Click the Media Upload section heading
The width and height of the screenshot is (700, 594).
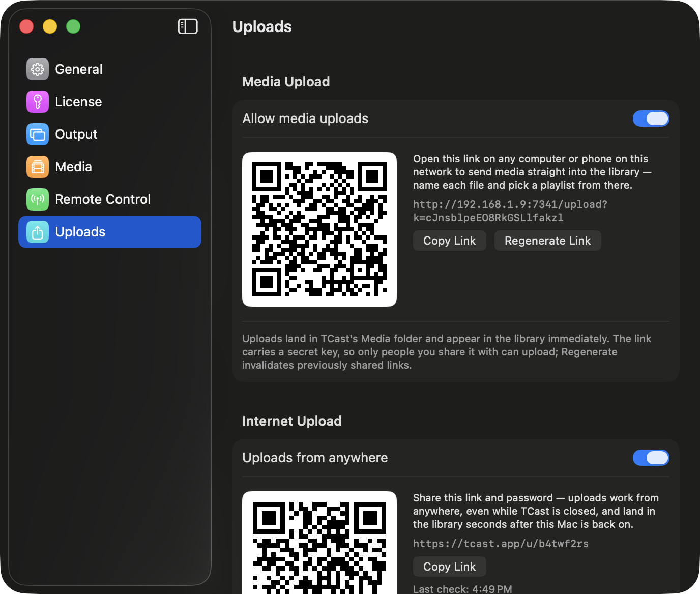286,82
